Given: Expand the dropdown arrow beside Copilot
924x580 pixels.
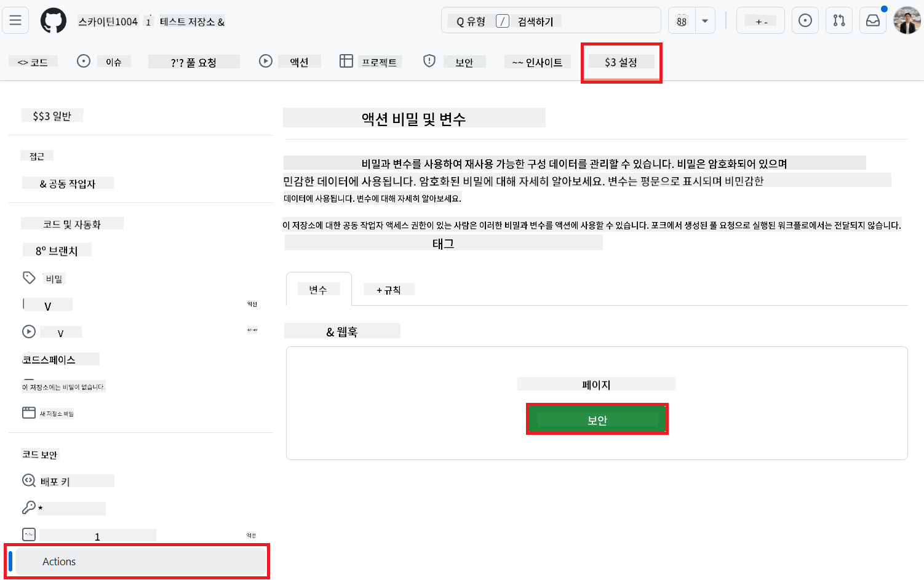Looking at the screenshot, I should [x=705, y=21].
